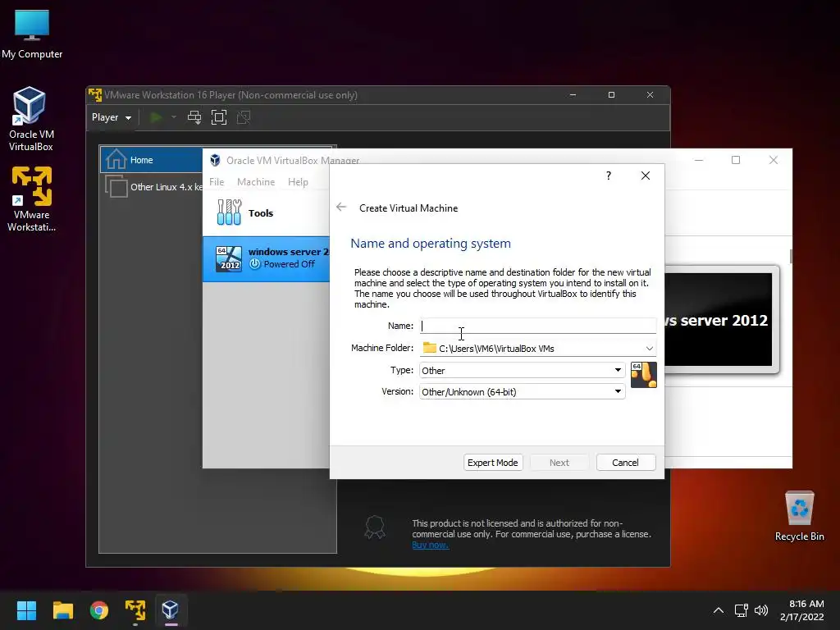Click the Cancel button
840x630 pixels.
626,463
